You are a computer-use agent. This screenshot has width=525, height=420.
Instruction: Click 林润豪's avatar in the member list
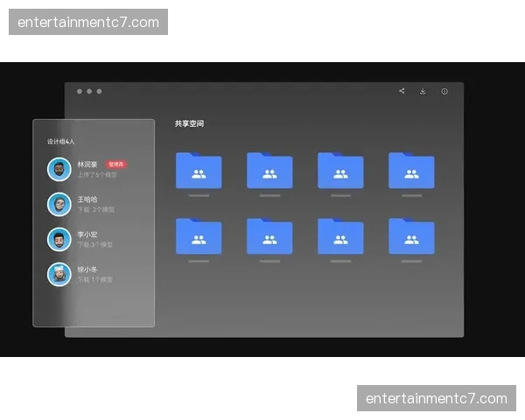59,169
